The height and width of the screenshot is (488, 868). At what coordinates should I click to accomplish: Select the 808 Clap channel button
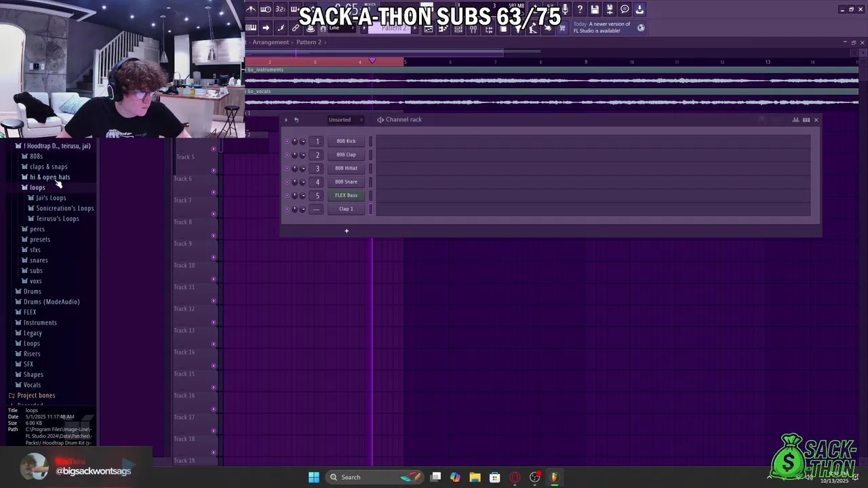pos(346,155)
